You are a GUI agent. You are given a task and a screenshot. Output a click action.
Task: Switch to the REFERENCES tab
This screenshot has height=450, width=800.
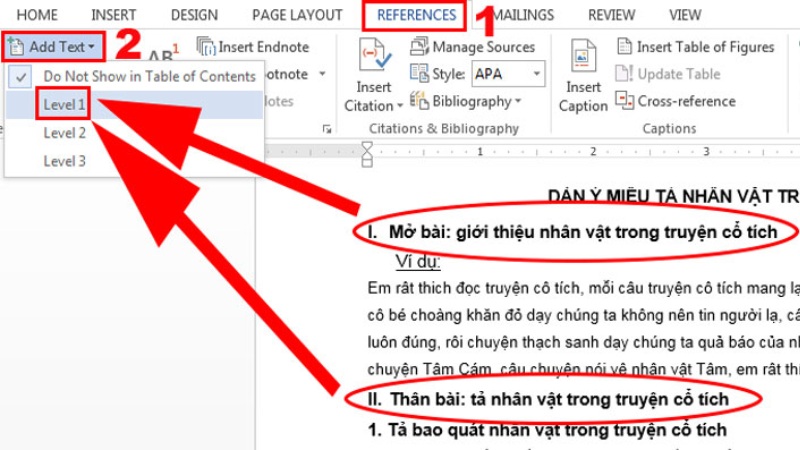click(x=416, y=15)
